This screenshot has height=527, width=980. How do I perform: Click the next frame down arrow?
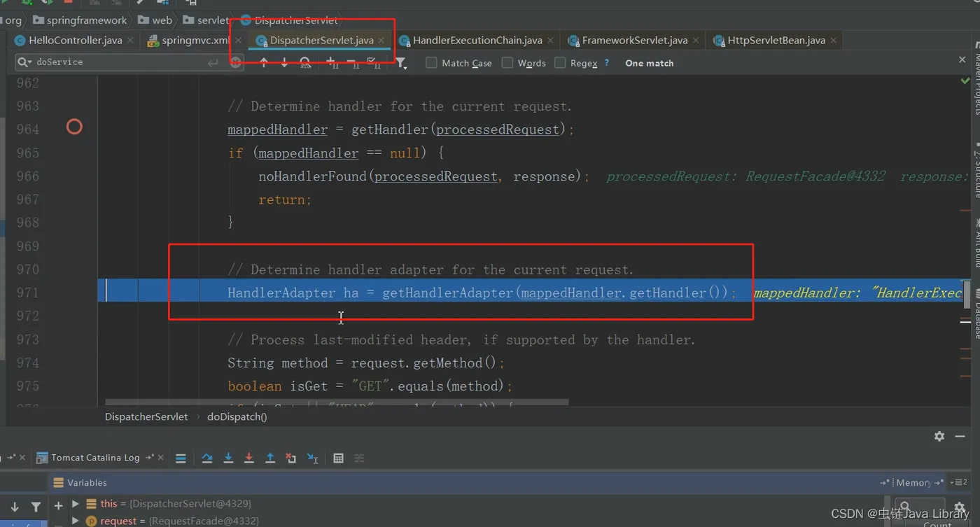[x=15, y=506]
